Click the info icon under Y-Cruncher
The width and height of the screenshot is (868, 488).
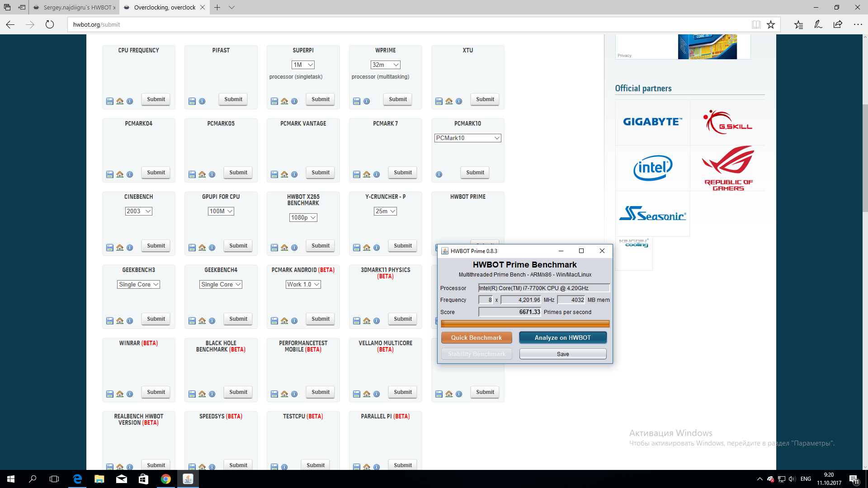click(x=377, y=248)
